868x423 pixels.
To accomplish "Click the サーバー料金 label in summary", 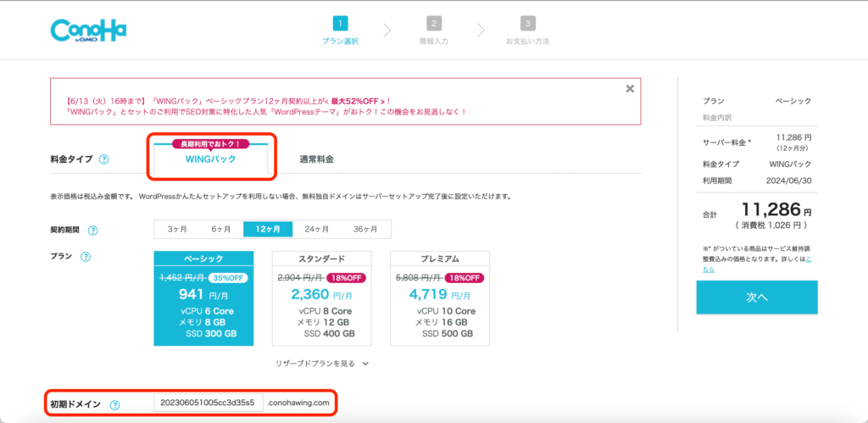I will pyautogui.click(x=726, y=142).
